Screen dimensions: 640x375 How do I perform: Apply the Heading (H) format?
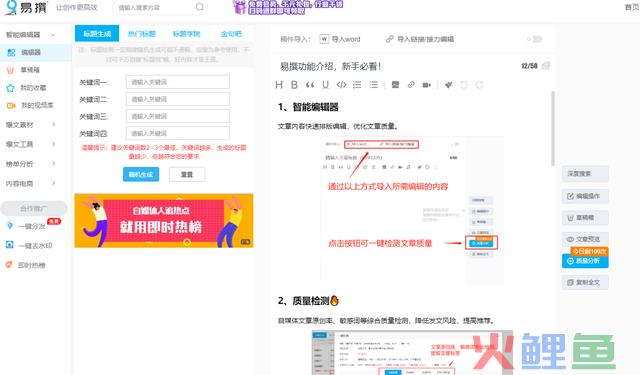click(x=279, y=84)
